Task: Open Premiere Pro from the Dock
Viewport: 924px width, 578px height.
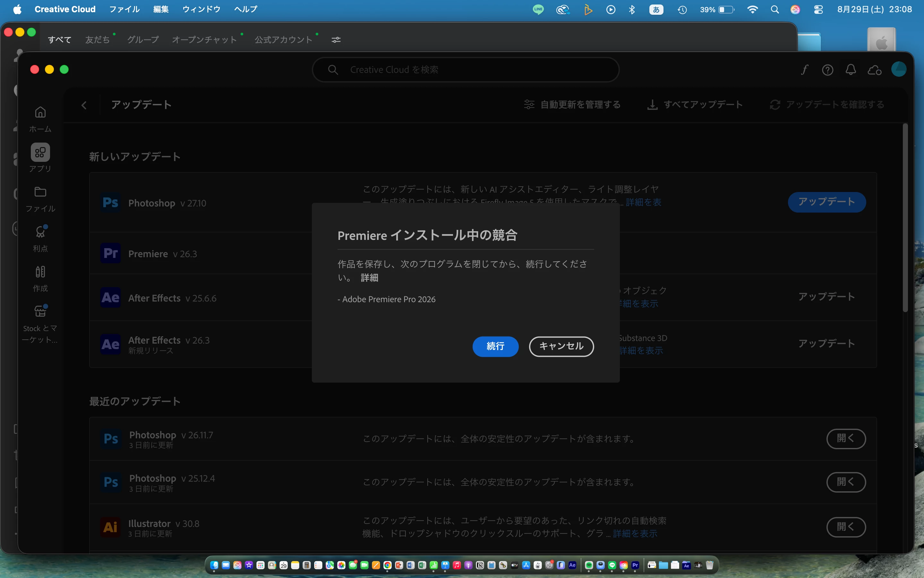Action: coord(635,565)
